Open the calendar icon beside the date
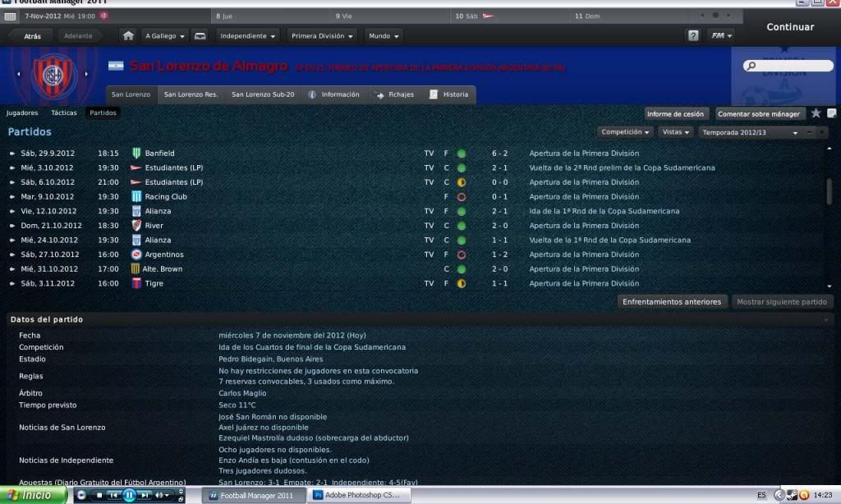 [x=10, y=16]
